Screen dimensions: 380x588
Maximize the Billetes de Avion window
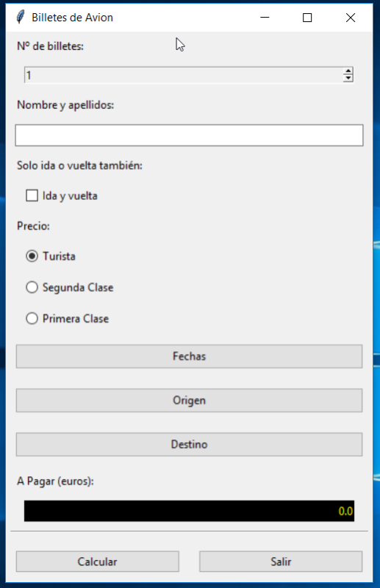pos(307,17)
